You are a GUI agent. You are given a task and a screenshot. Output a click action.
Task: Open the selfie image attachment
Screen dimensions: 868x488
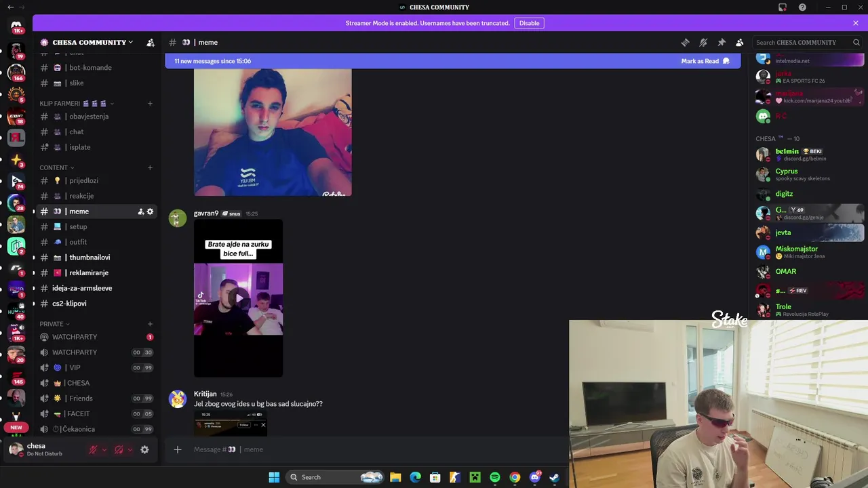coord(273,131)
